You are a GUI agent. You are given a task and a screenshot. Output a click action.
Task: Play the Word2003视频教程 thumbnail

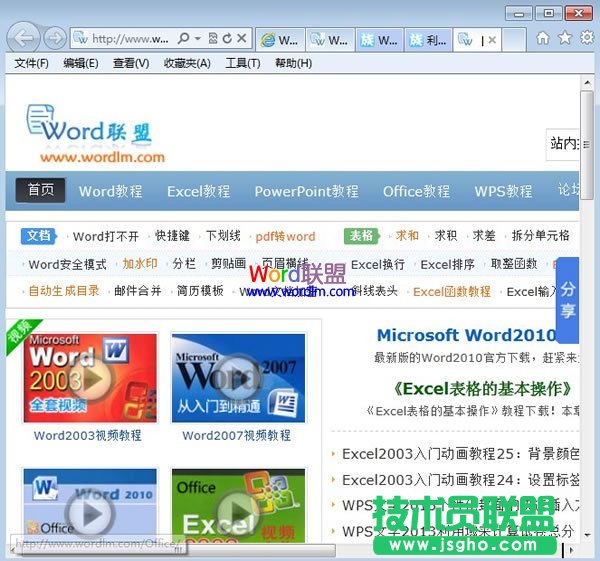90,379
